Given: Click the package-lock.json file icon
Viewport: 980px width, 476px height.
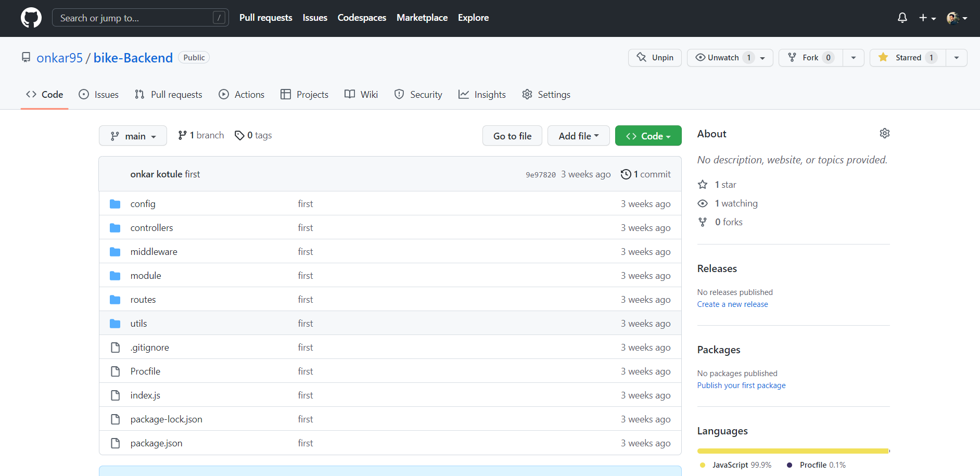Looking at the screenshot, I should coord(115,419).
